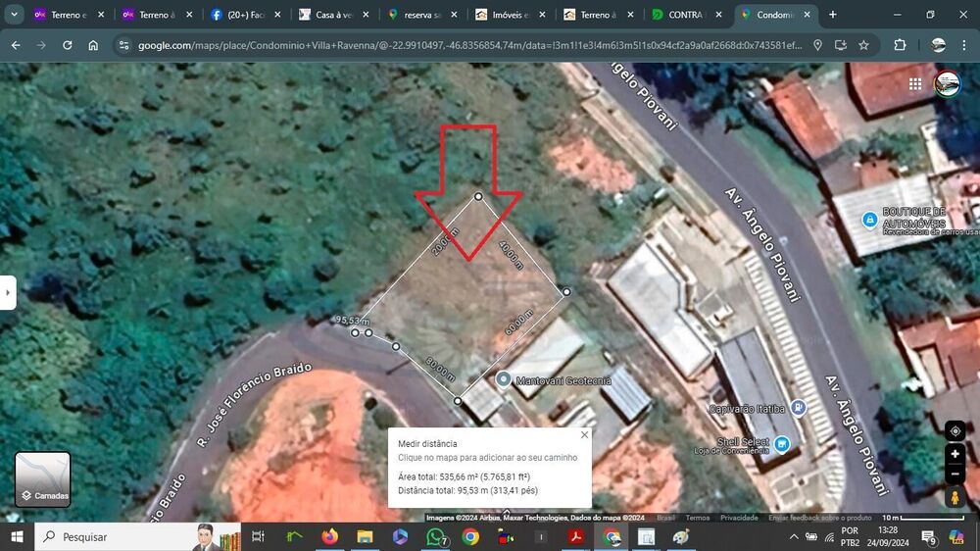Screen dimensions: 980x551
Task: Open the Privacidade link
Action: pos(739,518)
